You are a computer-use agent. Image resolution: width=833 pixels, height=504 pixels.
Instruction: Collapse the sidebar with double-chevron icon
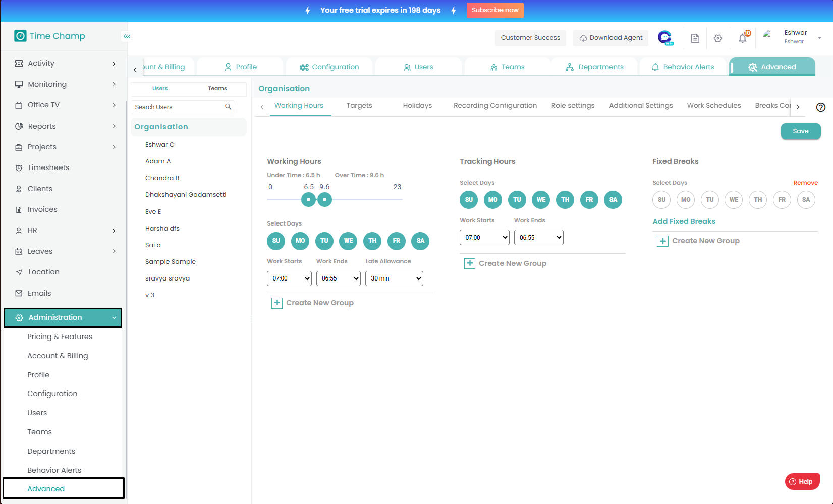127,36
